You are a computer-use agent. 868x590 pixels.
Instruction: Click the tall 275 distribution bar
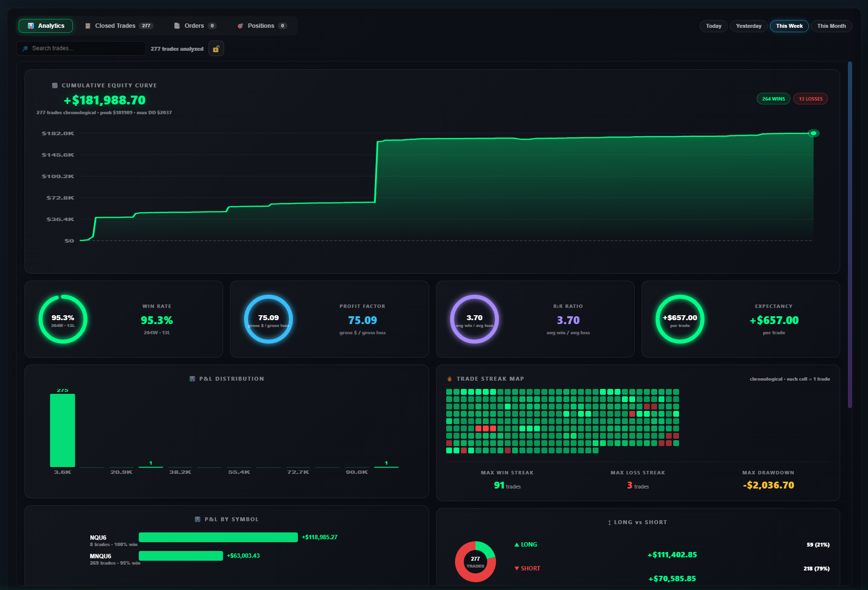click(62, 430)
